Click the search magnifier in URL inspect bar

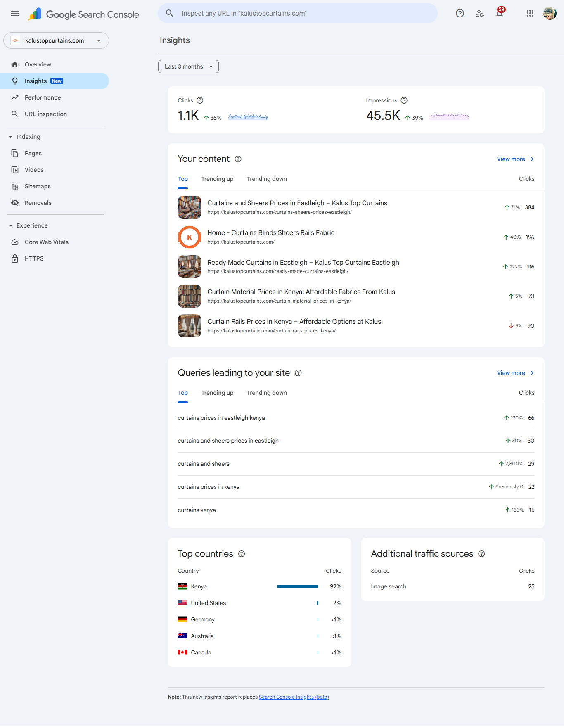169,13
